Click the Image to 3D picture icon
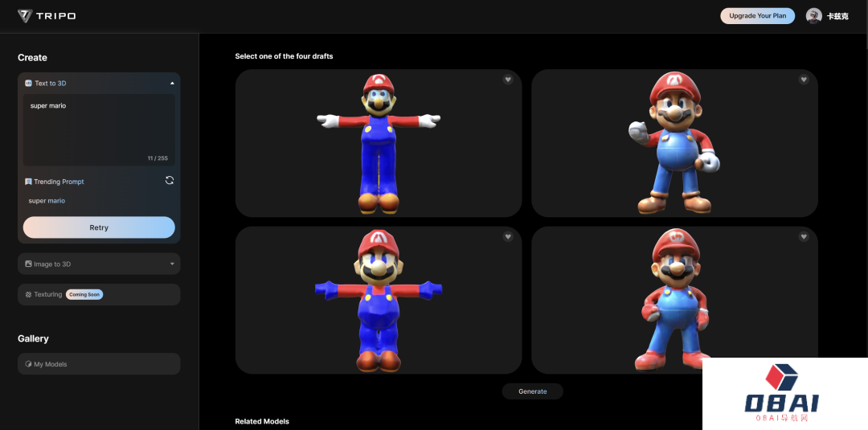The image size is (868, 430). pyautogui.click(x=28, y=264)
